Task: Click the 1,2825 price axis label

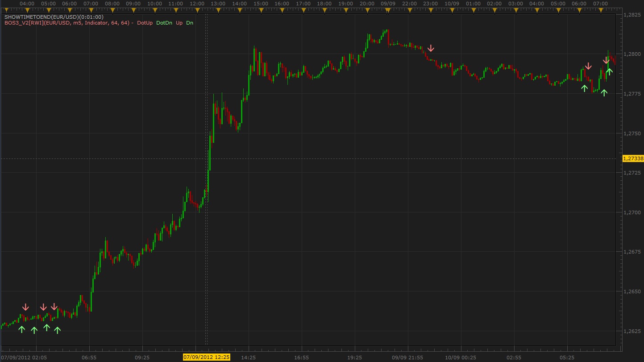Action: point(632,15)
